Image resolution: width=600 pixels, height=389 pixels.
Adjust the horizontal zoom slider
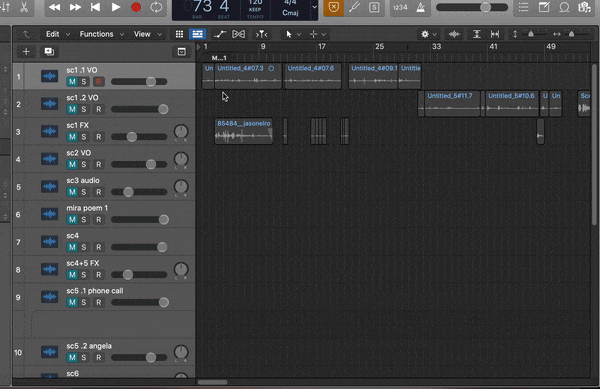coord(571,34)
